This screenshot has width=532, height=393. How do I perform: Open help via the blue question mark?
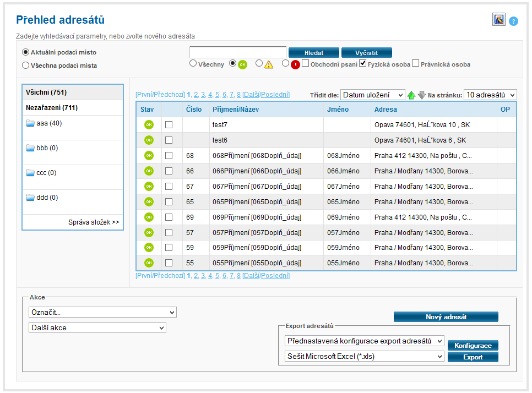click(x=513, y=21)
